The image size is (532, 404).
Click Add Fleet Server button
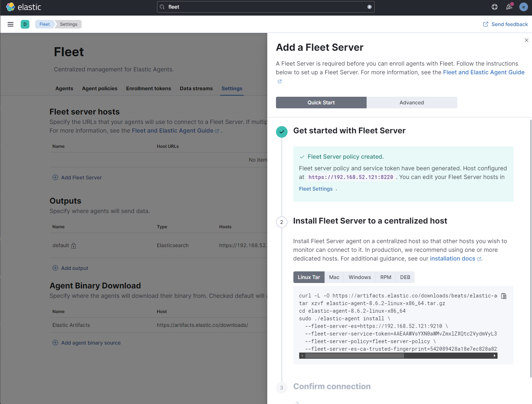pos(77,178)
